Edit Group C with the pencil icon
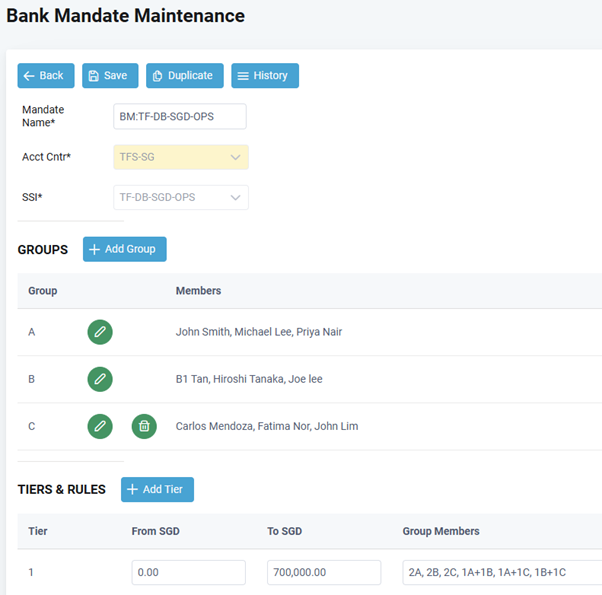602x595 pixels. pyautogui.click(x=100, y=426)
